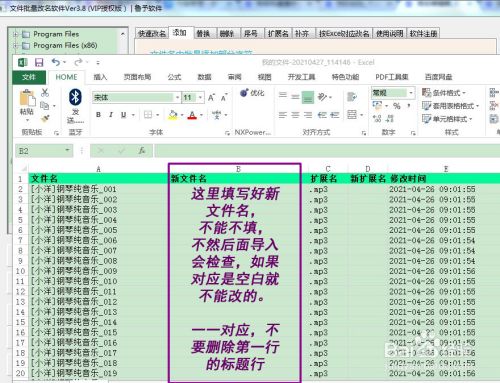Click the Copy icon
The width and height of the screenshot is (500, 383).
pyautogui.click(x=45, y=106)
